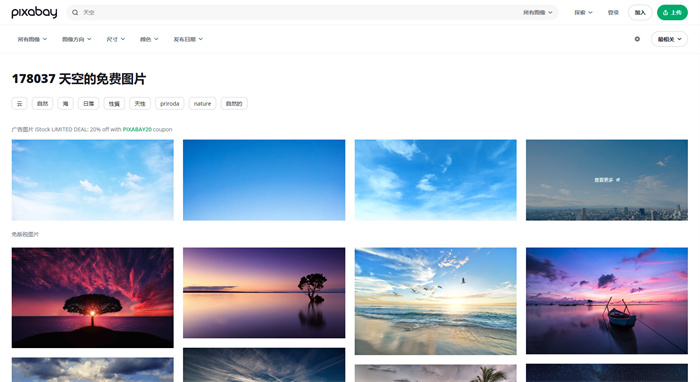Open red sunset tree silhouette photo
The height and width of the screenshot is (382, 700).
click(x=92, y=298)
